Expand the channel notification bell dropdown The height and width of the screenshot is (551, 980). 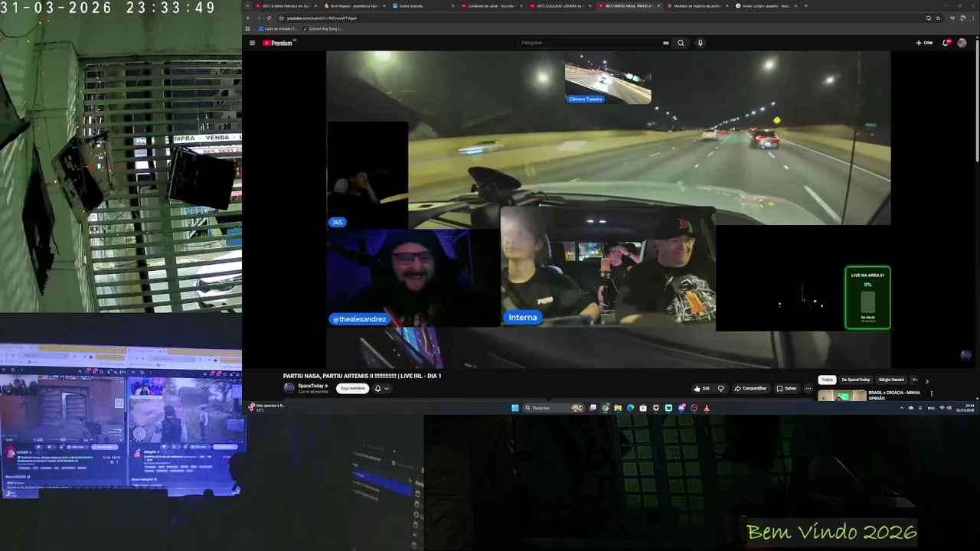(381, 388)
